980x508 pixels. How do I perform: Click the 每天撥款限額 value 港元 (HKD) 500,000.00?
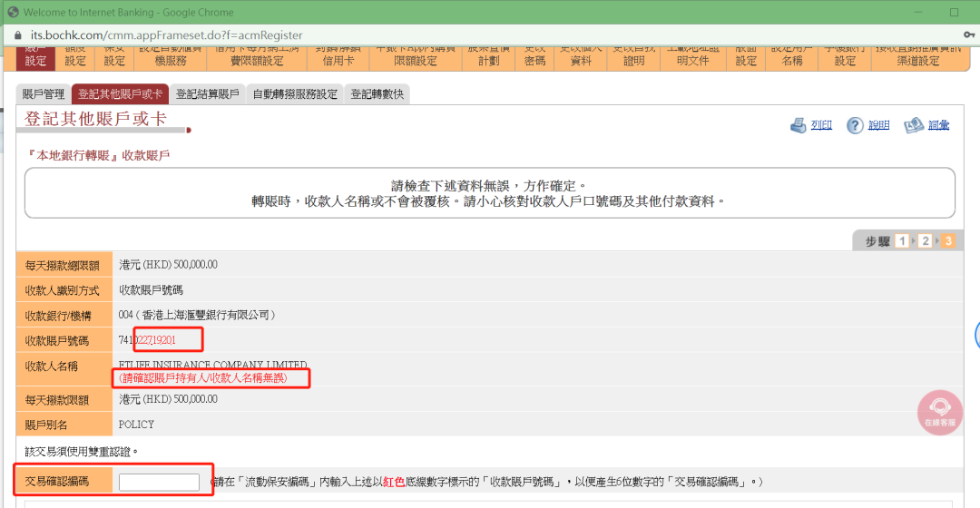pyautogui.click(x=168, y=398)
